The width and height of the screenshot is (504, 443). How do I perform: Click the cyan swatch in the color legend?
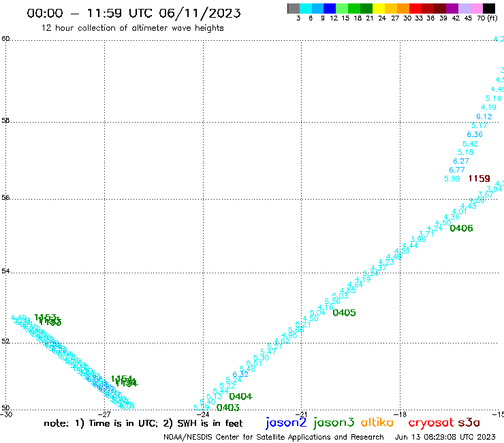pyautogui.click(x=306, y=8)
